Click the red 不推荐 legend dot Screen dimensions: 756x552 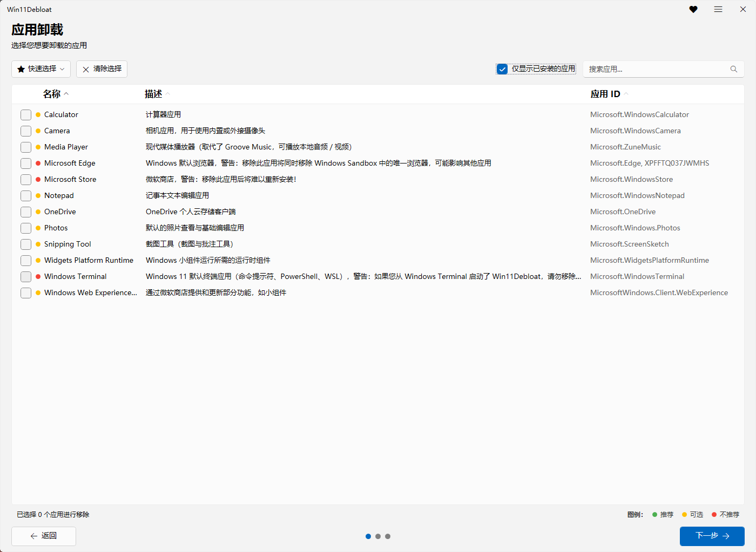[714, 515]
